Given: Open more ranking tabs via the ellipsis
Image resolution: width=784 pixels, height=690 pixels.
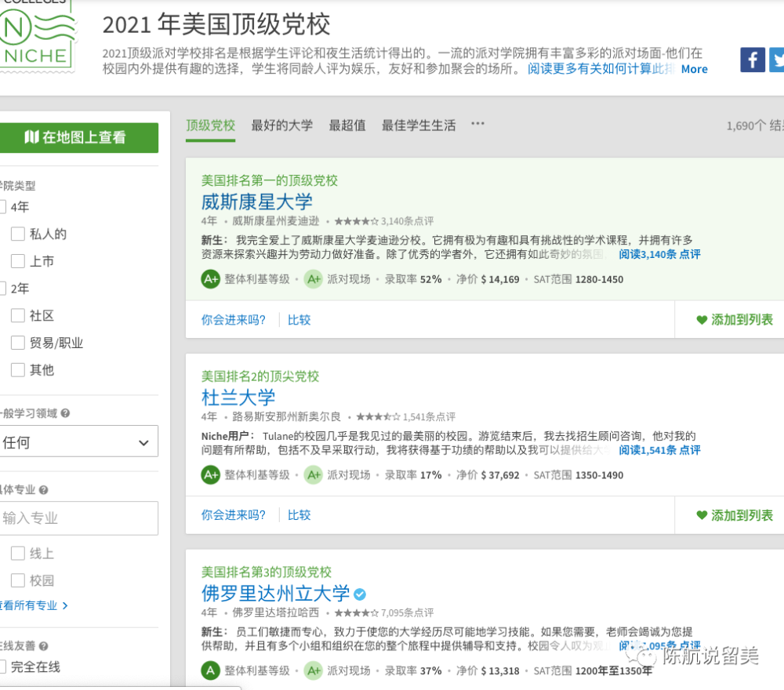Looking at the screenshot, I should [477, 124].
